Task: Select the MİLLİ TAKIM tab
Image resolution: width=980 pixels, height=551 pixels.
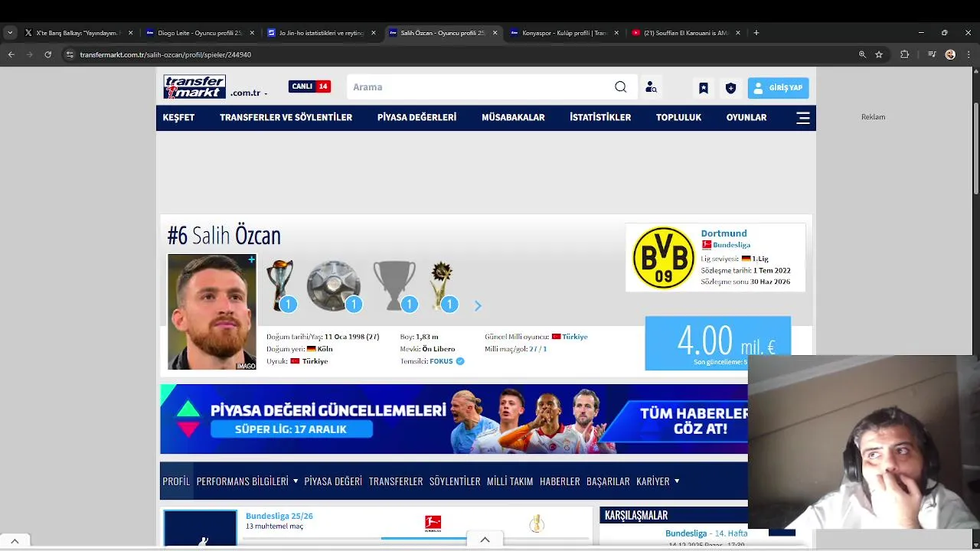Action: [510, 481]
